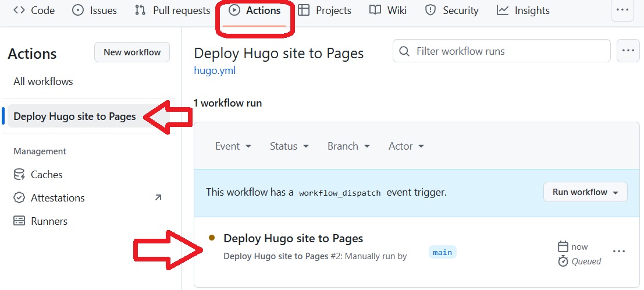Click the magnifier icon in the filter box
Screen dimensions: 644x290
[x=405, y=51]
